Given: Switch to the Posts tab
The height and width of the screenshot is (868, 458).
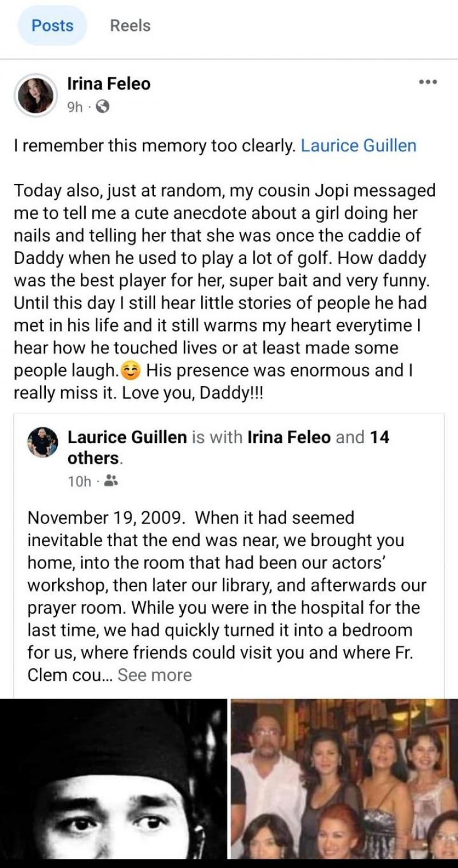Looking at the screenshot, I should pyautogui.click(x=53, y=26).
